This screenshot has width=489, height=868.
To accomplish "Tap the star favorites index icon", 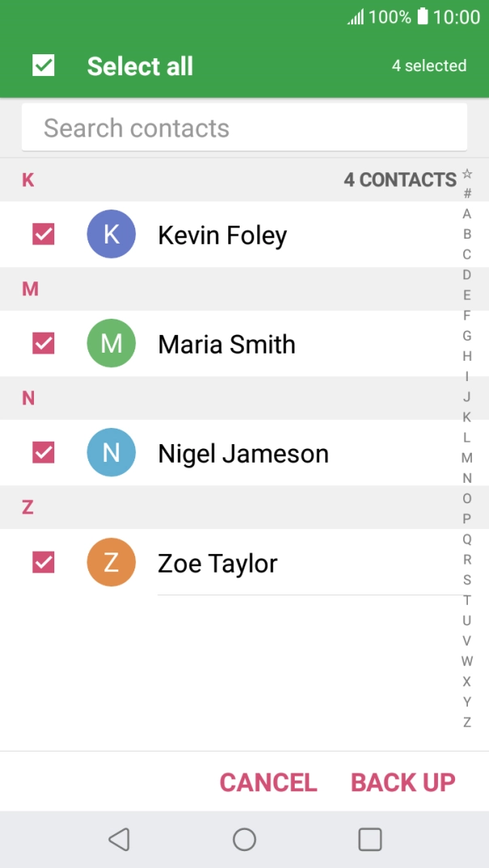I will pyautogui.click(x=467, y=174).
